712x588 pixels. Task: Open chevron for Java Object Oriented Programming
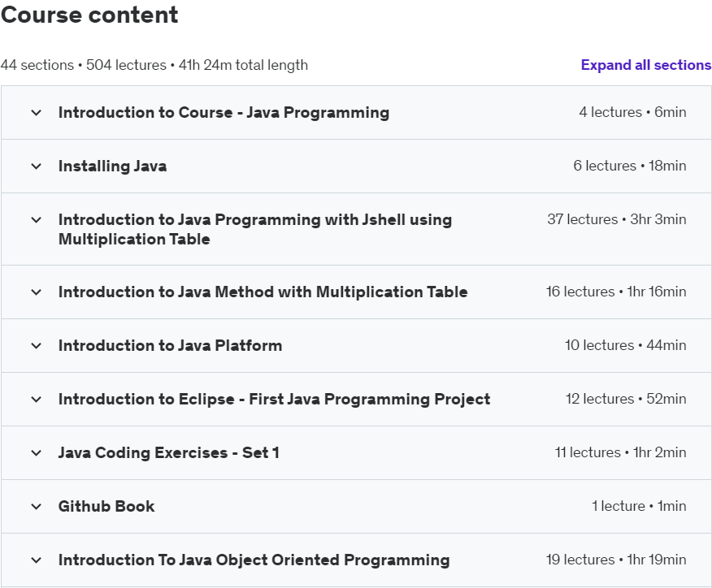pyautogui.click(x=36, y=560)
